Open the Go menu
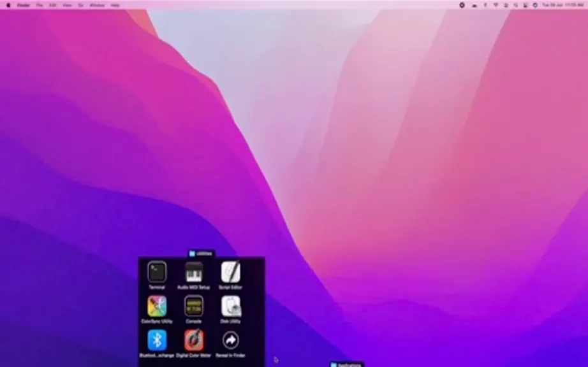The image size is (588, 367). [x=80, y=5]
